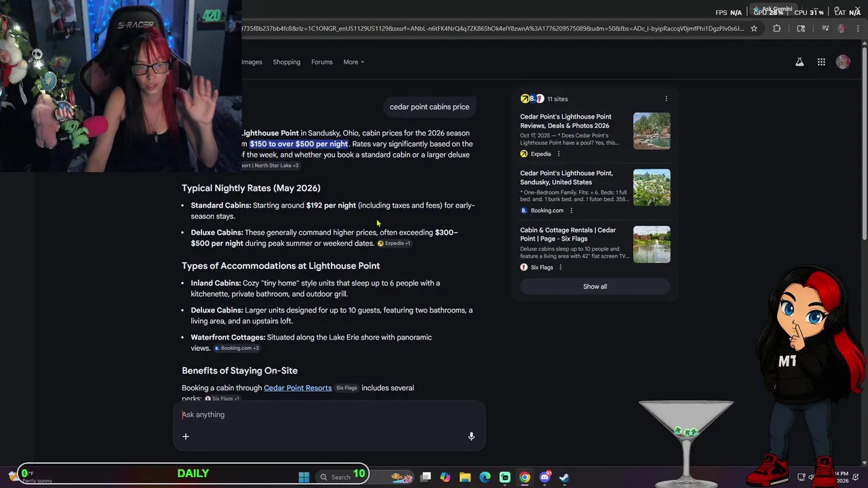Click the Six Flags chip next to Cedar Point Resorts
The width and height of the screenshot is (868, 488).
tap(347, 388)
